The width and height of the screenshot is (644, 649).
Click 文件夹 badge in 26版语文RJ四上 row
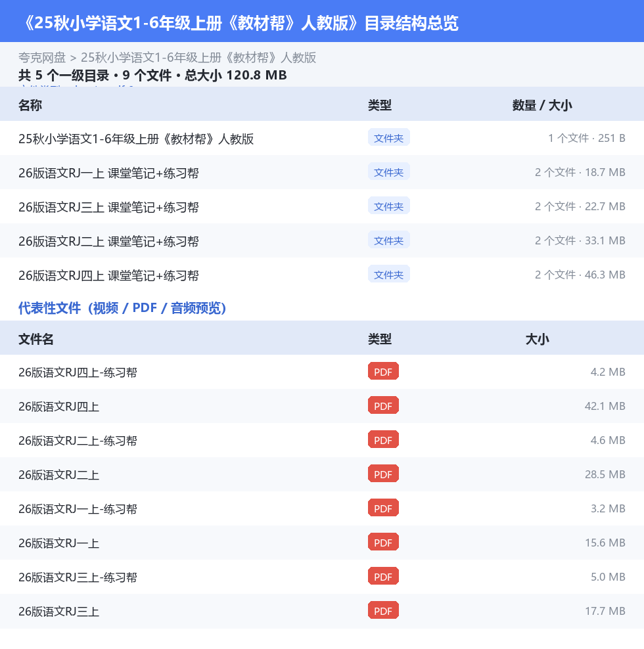(389, 274)
